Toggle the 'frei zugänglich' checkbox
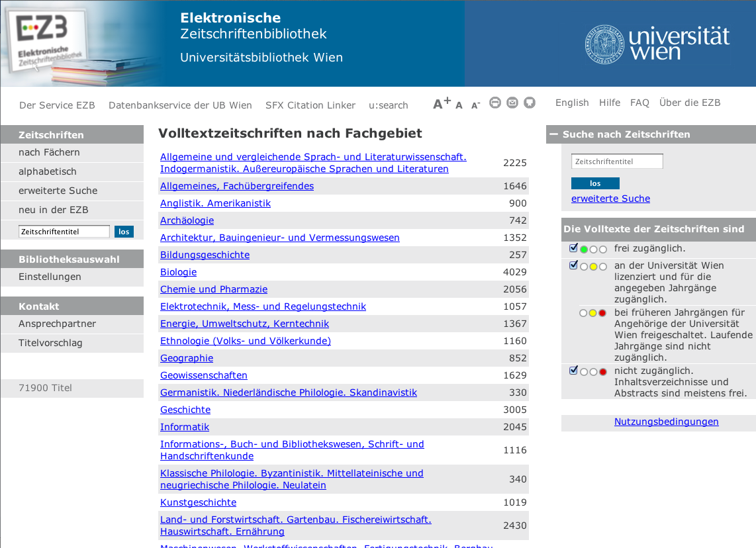Viewport: 756px width, 548px height. click(x=573, y=248)
